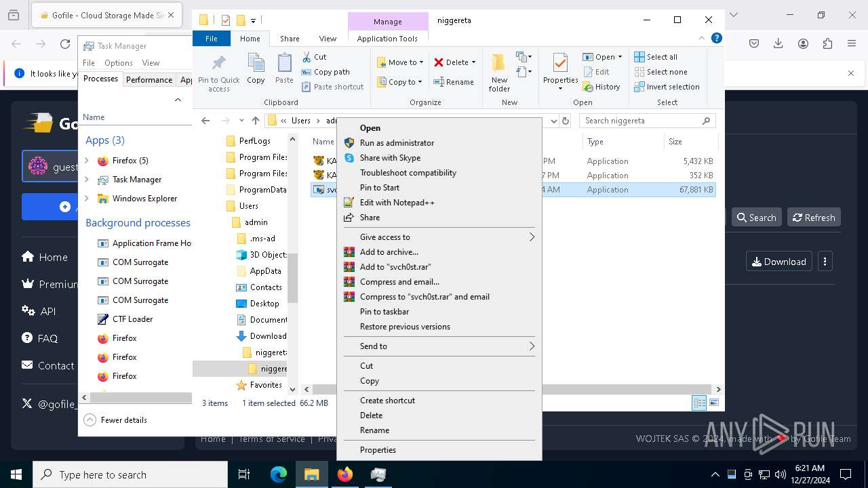Image resolution: width=868 pixels, height=488 pixels.
Task: Open the three-dot file options on Gofile
Action: pos(825,262)
